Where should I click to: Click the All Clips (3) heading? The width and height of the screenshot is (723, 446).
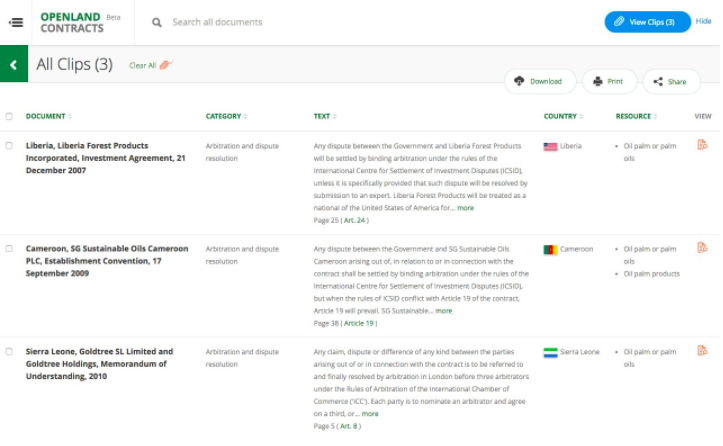coord(74,64)
